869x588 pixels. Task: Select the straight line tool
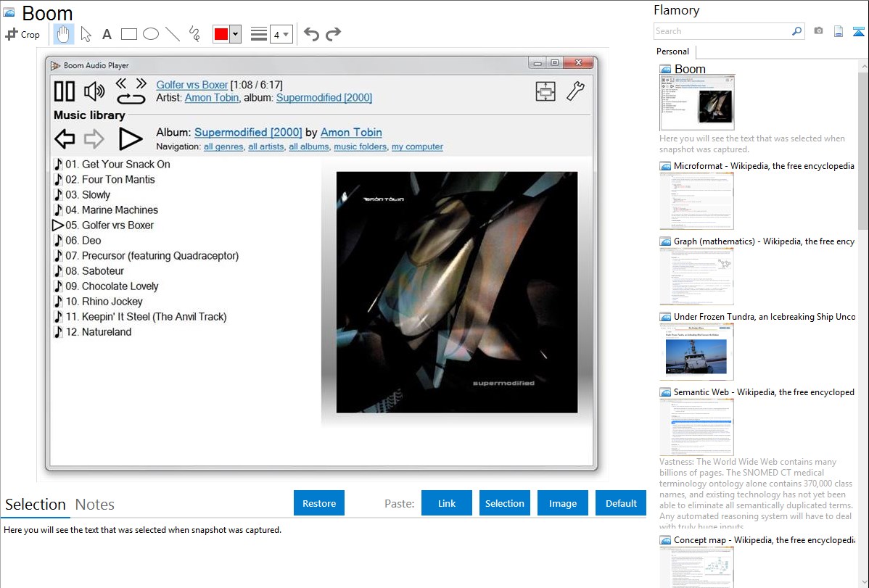[173, 34]
